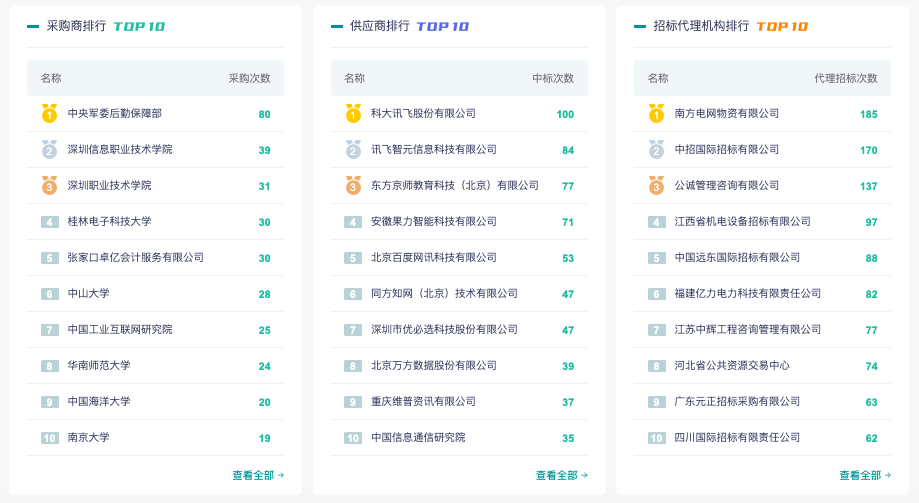919x503 pixels.
Task: Click 深圳市优必选科技股份有限公司 entry
Action: [444, 329]
